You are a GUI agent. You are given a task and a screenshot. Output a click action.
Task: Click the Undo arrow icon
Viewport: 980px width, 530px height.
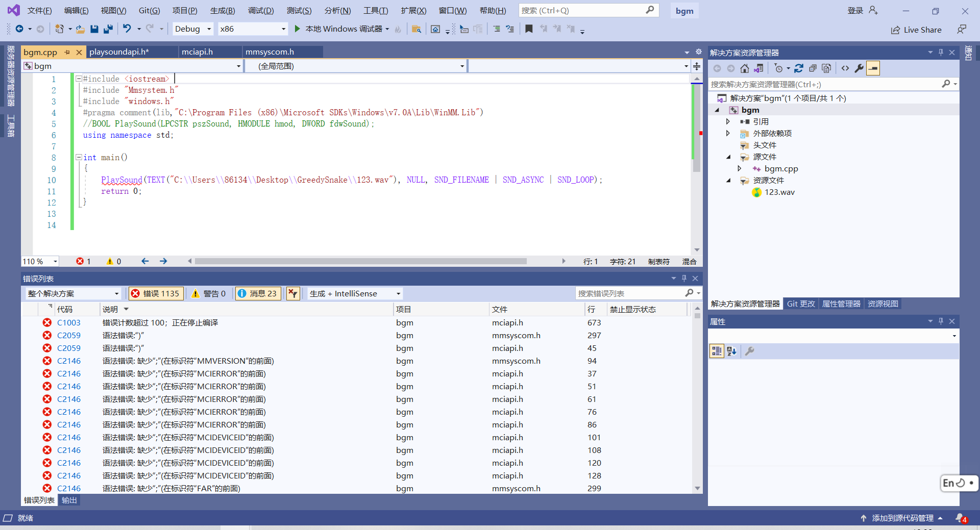(127, 29)
